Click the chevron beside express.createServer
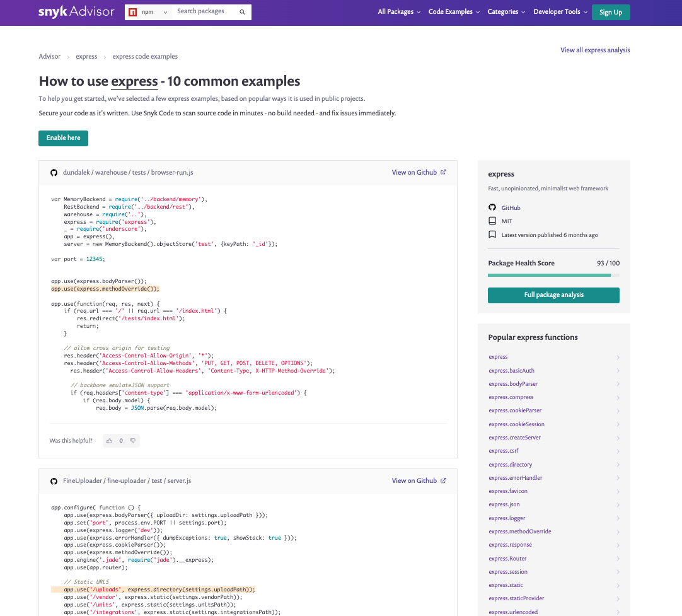 (618, 438)
